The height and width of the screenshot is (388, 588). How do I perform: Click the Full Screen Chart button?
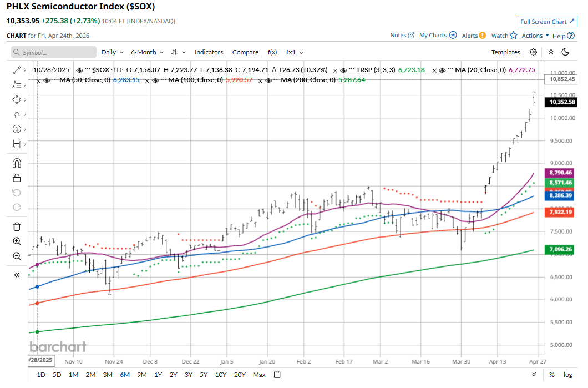pos(547,22)
